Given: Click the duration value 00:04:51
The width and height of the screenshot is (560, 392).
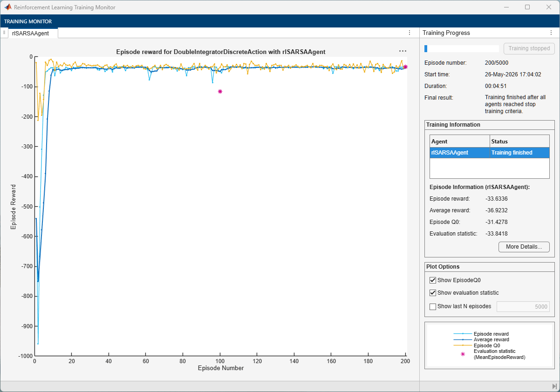Looking at the screenshot, I should [x=496, y=86].
